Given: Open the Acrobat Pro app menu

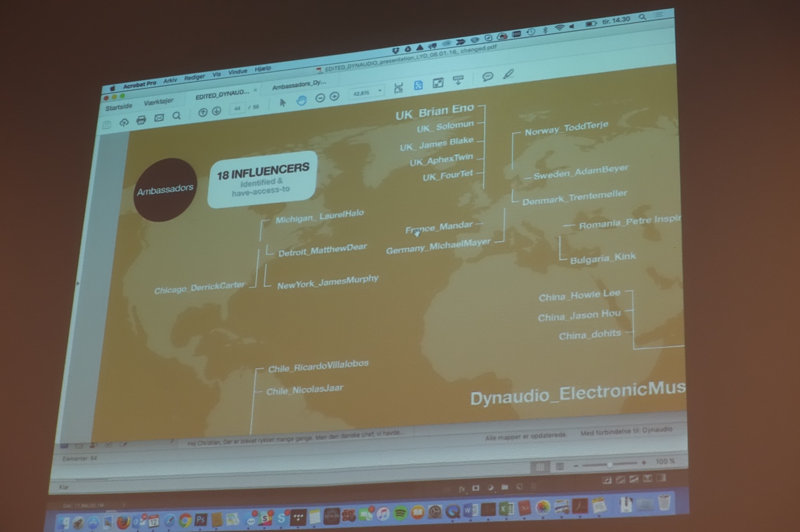Looking at the screenshot, I should point(139,84).
